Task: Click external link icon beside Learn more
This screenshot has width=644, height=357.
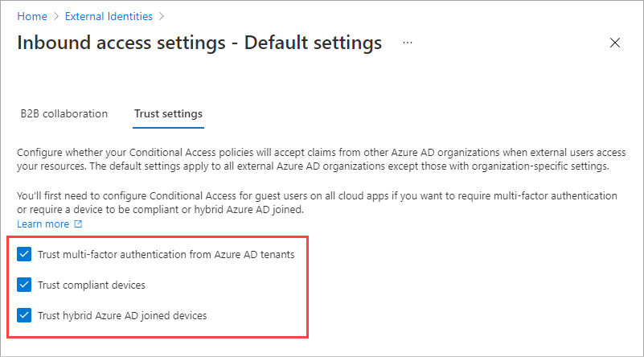Action: (79, 224)
